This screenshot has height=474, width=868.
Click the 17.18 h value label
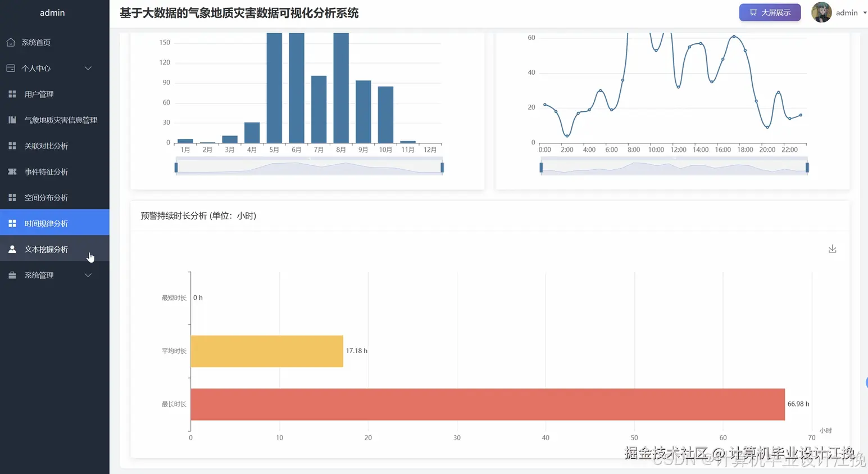point(357,351)
